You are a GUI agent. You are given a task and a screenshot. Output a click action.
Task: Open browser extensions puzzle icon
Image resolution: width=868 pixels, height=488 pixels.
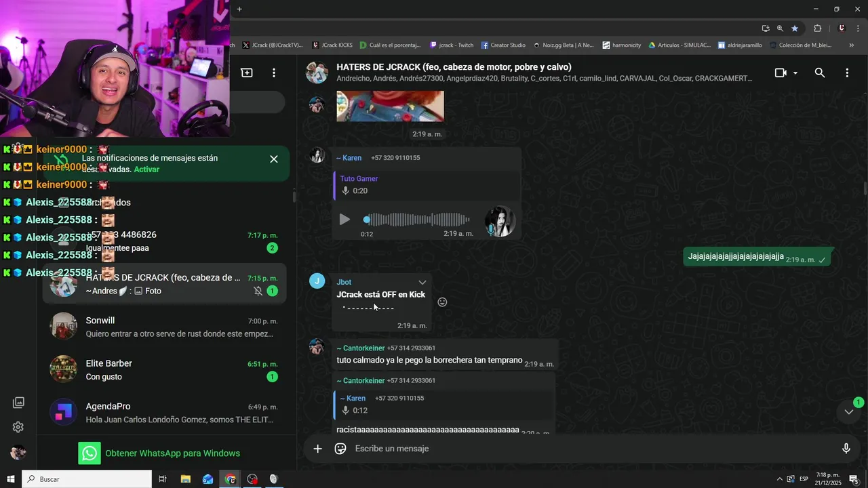817,28
